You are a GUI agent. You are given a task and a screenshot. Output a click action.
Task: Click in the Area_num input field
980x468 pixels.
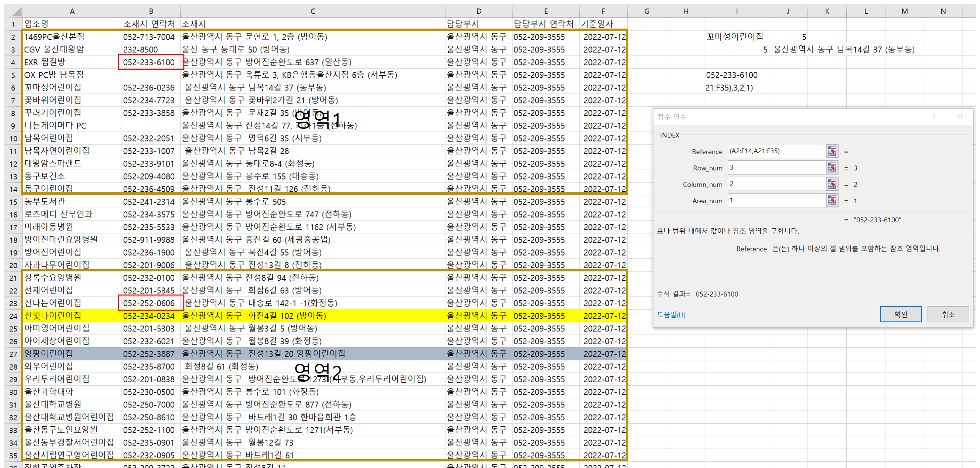coord(776,200)
